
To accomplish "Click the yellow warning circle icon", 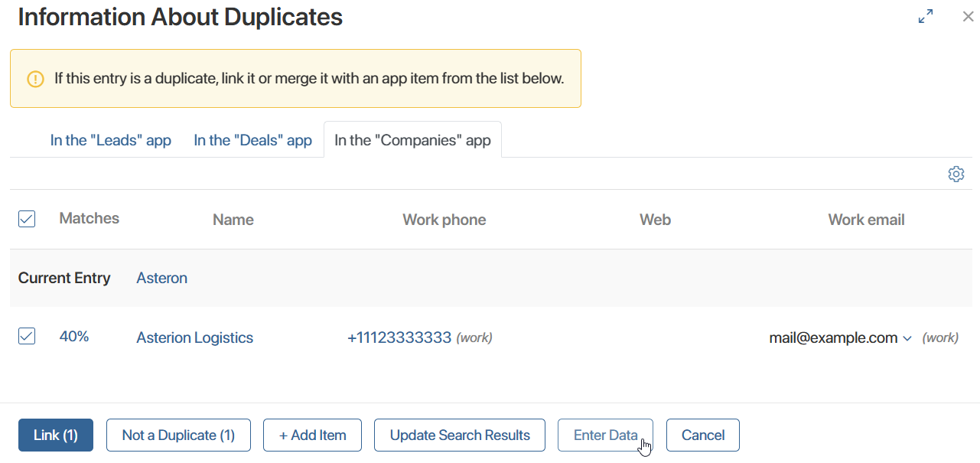I will (35, 78).
